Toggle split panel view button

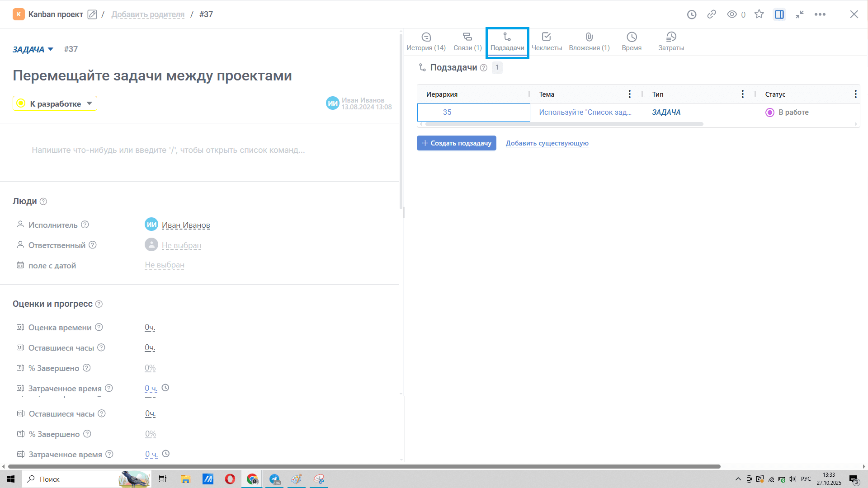click(x=779, y=14)
